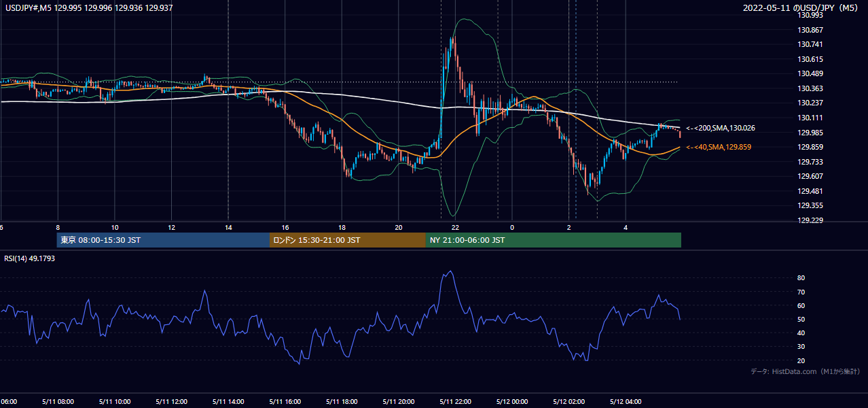
Task: Click price level 130.993 on the axis
Action: click(x=812, y=15)
